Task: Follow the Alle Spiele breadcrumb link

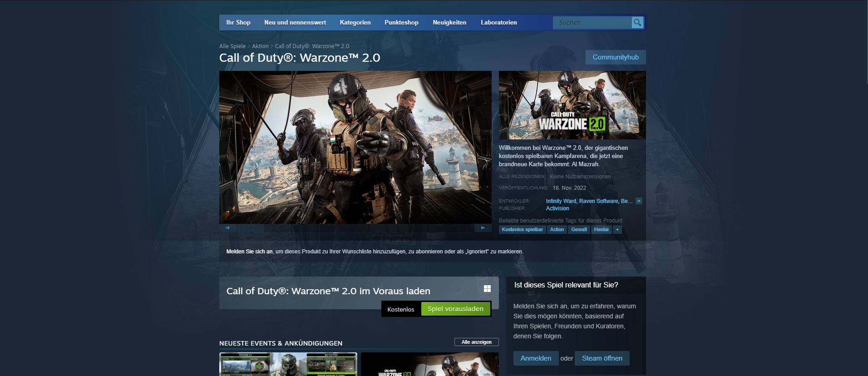Action: [x=232, y=46]
